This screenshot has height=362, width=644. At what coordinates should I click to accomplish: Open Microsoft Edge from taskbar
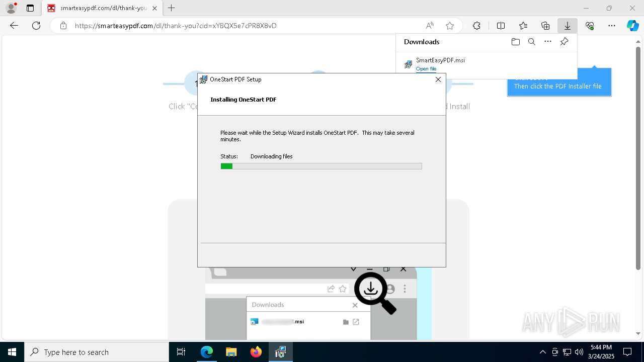pos(207,352)
